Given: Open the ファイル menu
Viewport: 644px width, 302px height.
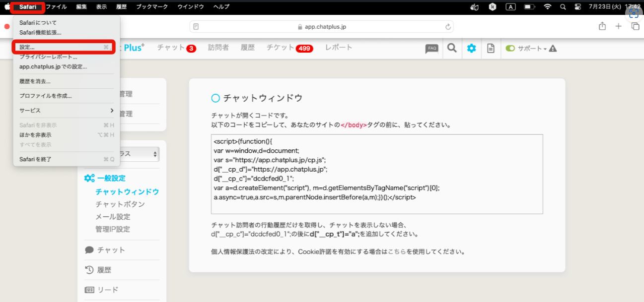Looking at the screenshot, I should (56, 7).
